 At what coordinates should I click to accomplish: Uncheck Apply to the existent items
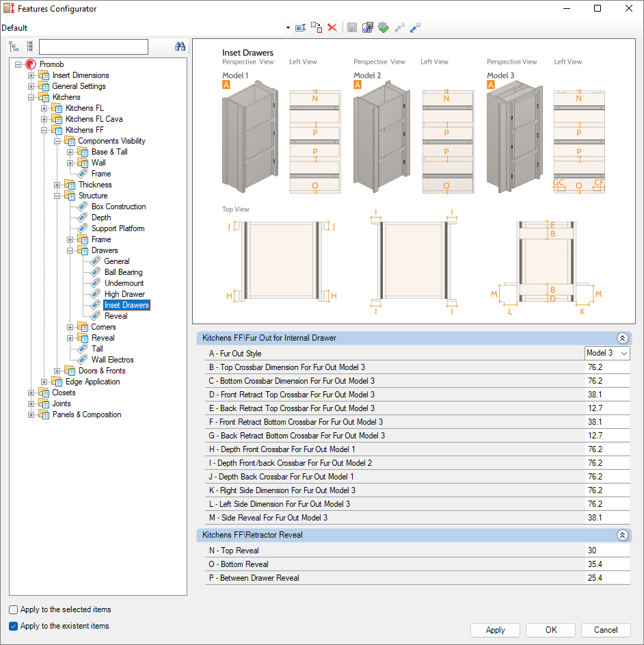[x=14, y=626]
